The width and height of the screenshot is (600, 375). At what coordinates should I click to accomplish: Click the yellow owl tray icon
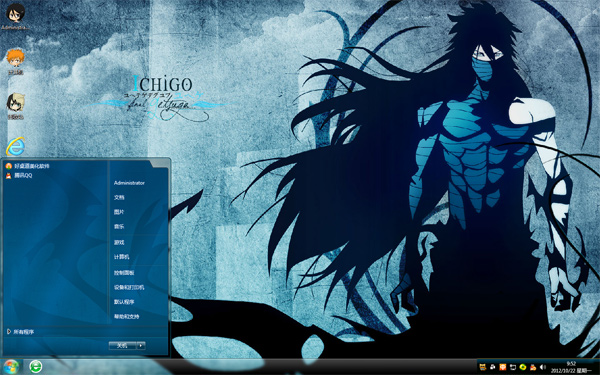pos(483,367)
